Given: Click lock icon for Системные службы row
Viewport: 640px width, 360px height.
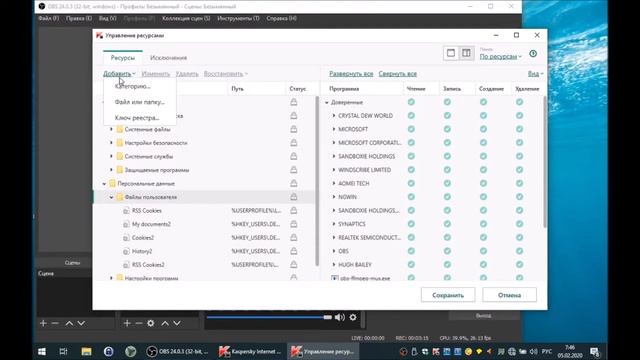Looking at the screenshot, I should pyautogui.click(x=293, y=156).
